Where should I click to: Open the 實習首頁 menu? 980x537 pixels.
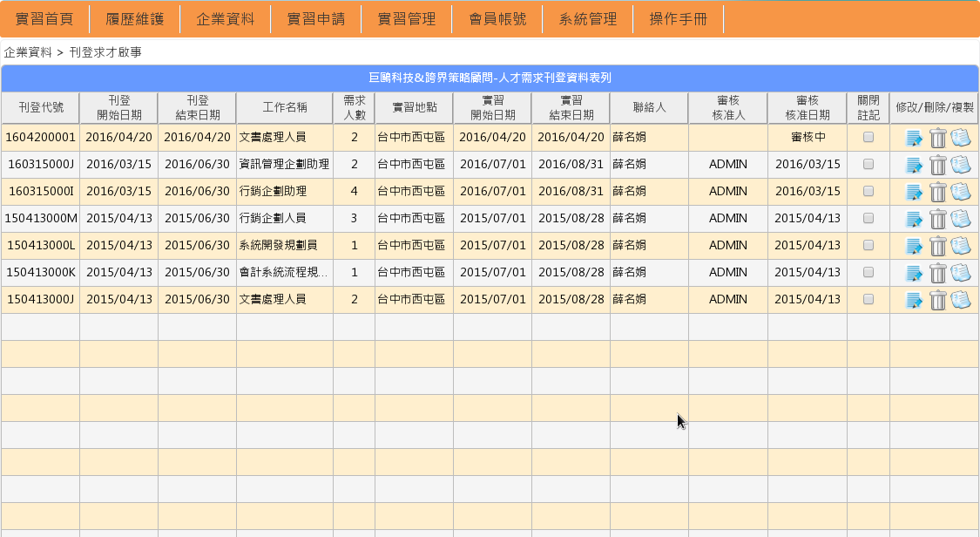tap(44, 19)
